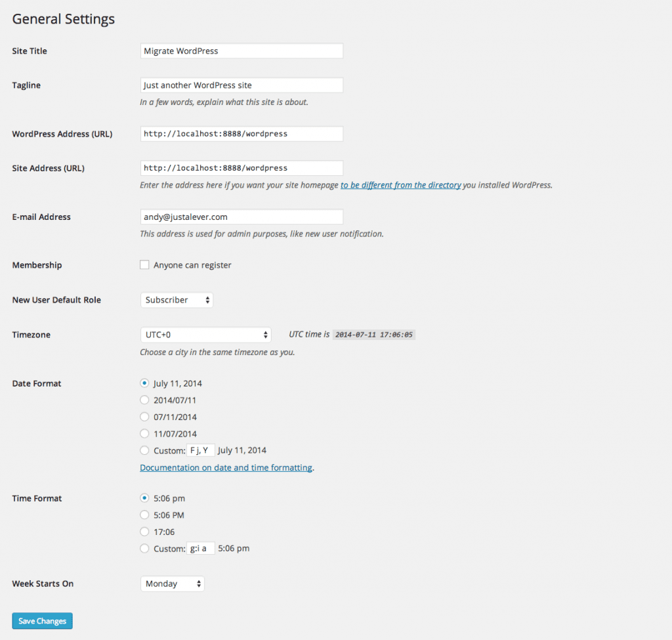672x640 pixels.
Task: Click the custom time format text box
Action: point(200,548)
